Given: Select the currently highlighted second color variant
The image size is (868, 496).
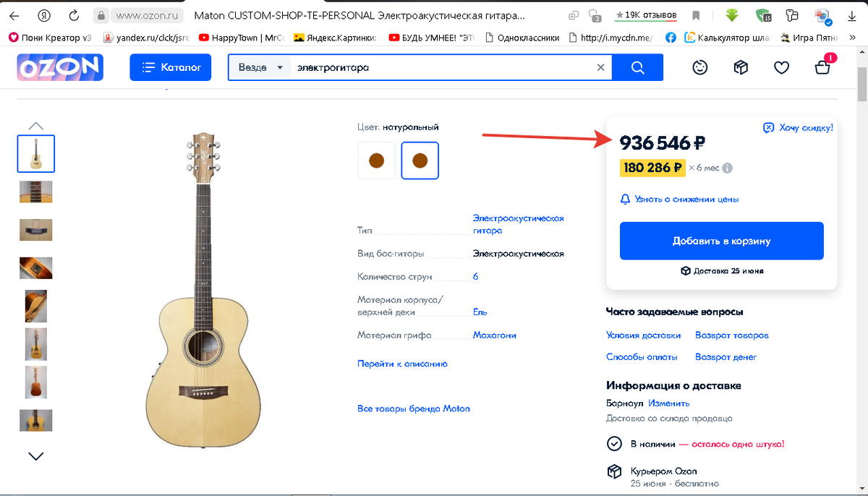Looking at the screenshot, I should (420, 161).
